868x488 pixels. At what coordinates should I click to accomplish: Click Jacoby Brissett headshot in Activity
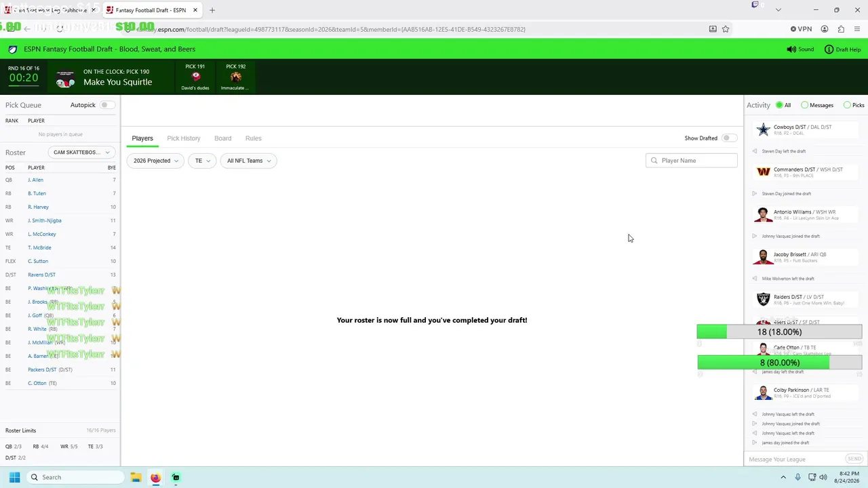click(x=764, y=257)
